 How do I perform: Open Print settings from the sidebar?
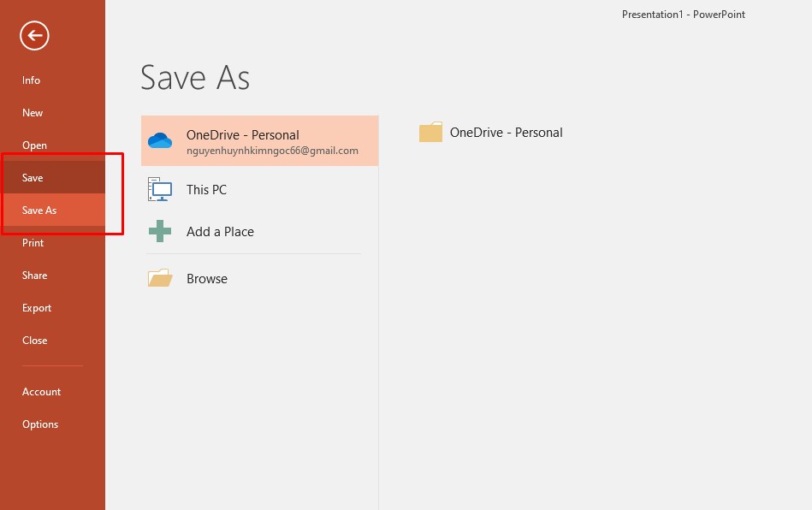tap(33, 242)
